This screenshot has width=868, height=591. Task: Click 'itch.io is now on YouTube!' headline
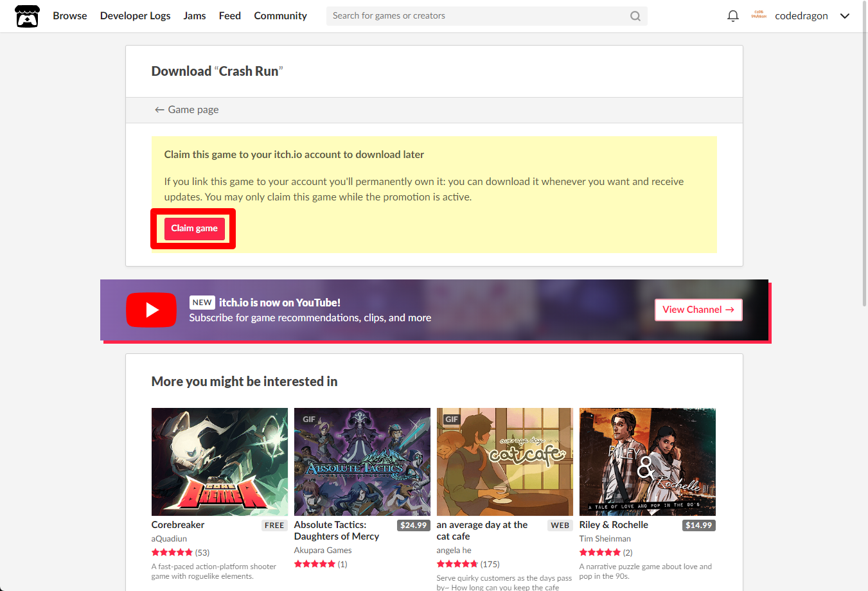pos(279,303)
